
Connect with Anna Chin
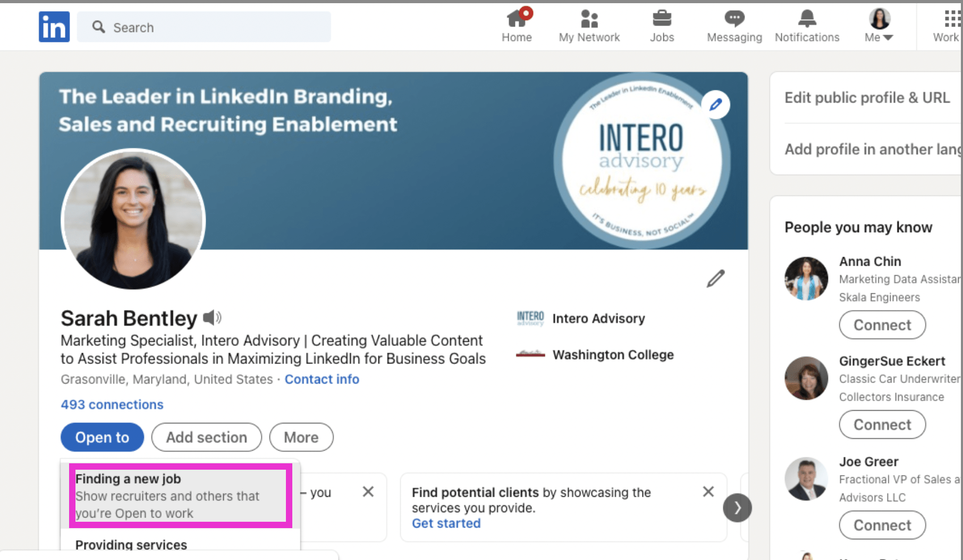coord(882,325)
